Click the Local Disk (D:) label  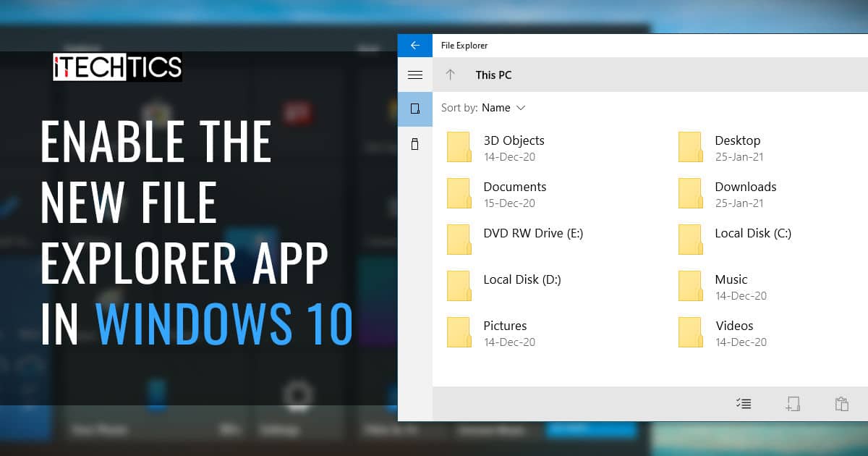522,279
